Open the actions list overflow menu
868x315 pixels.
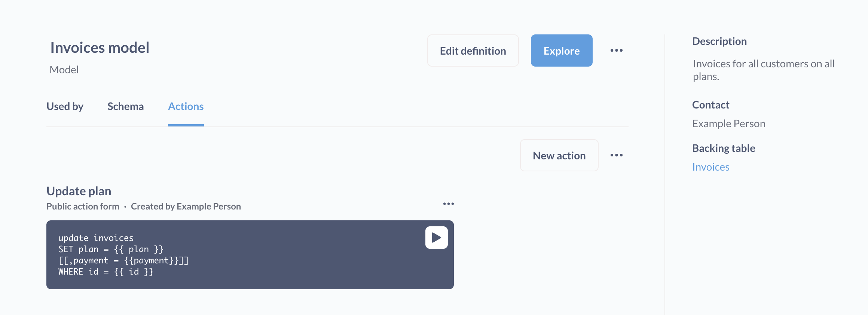pos(616,155)
